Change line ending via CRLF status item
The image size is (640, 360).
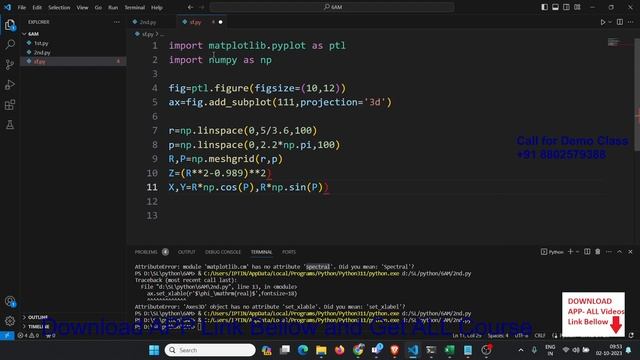(540, 336)
